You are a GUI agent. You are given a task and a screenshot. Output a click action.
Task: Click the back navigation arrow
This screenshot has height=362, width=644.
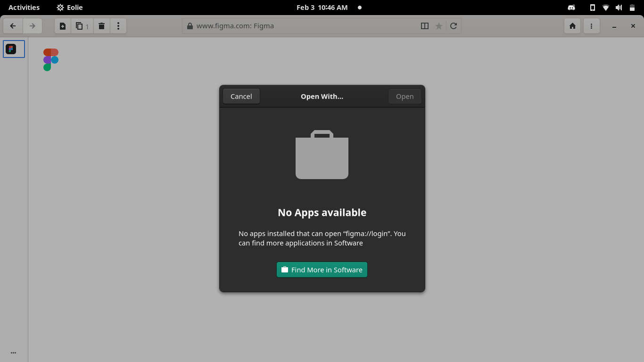point(12,26)
